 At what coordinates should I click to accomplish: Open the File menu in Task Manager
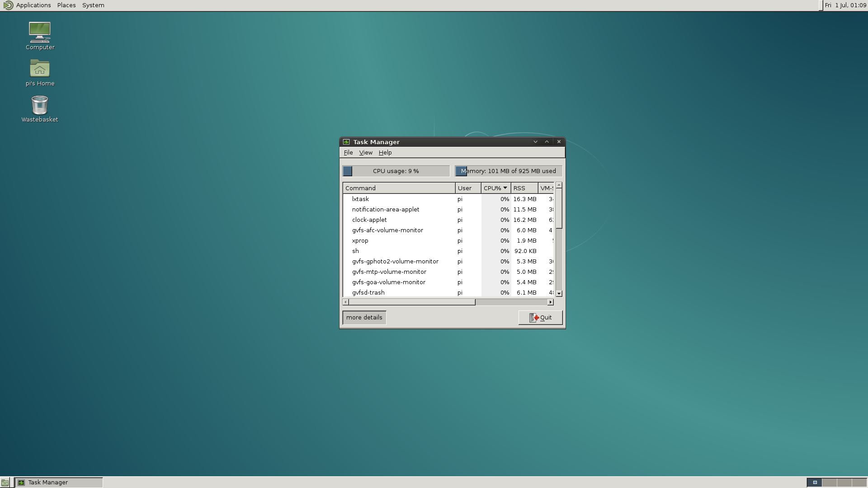click(348, 153)
